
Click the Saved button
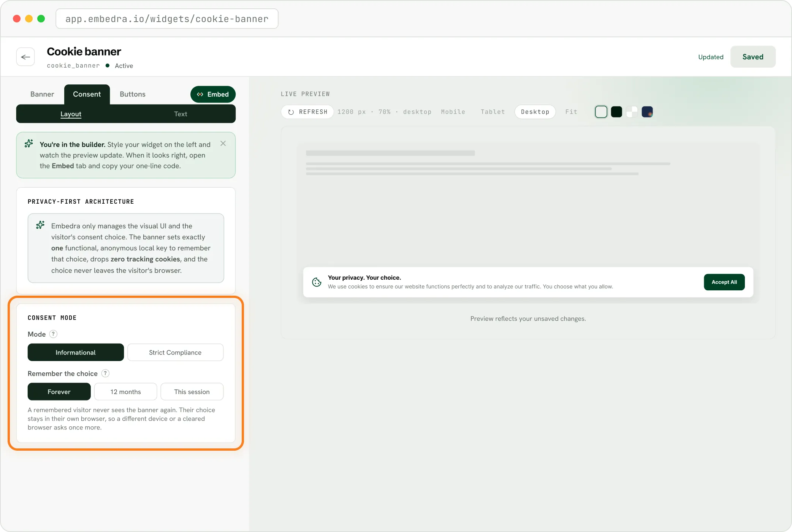point(753,57)
